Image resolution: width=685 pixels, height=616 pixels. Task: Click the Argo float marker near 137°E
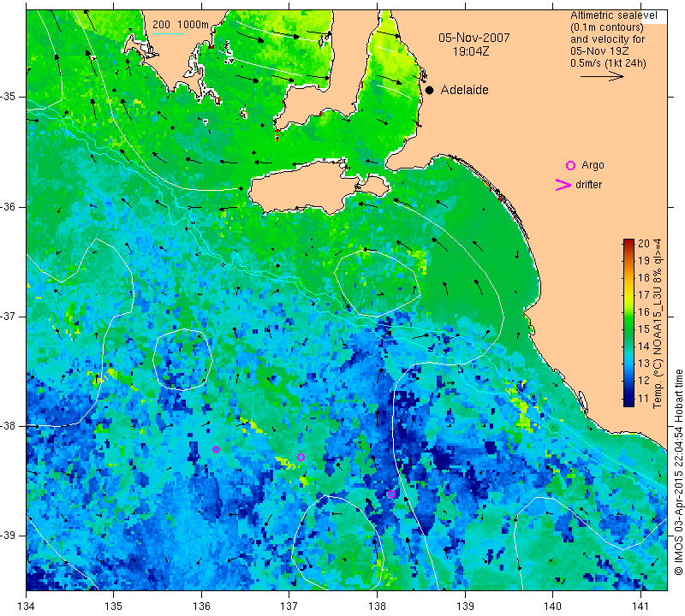tap(301, 458)
